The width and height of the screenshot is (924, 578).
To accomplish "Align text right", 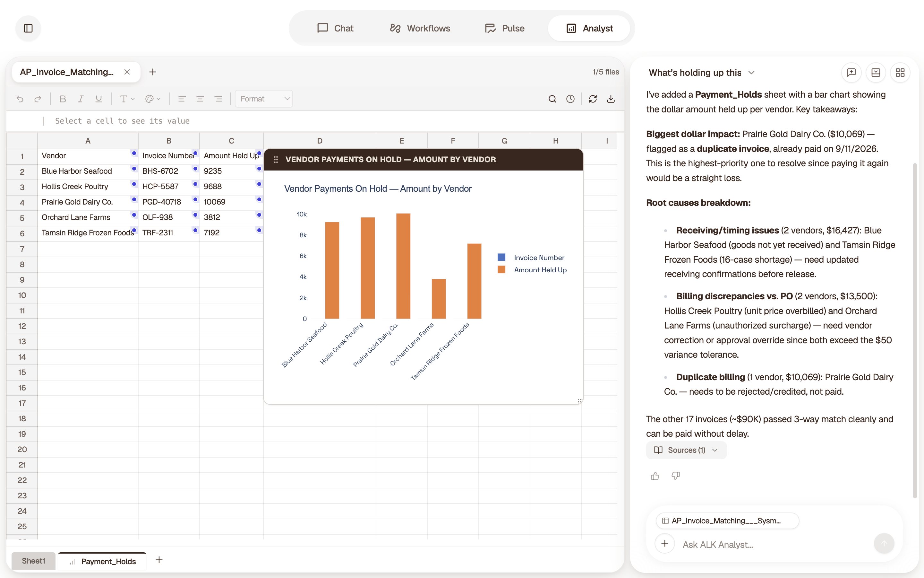I will click(x=218, y=99).
